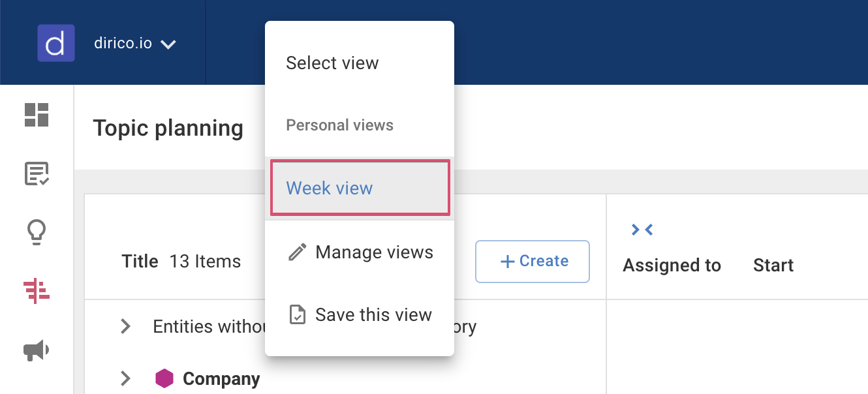Image resolution: width=868 pixels, height=394 pixels.
Task: Expand the Company group row
Action: 125,378
